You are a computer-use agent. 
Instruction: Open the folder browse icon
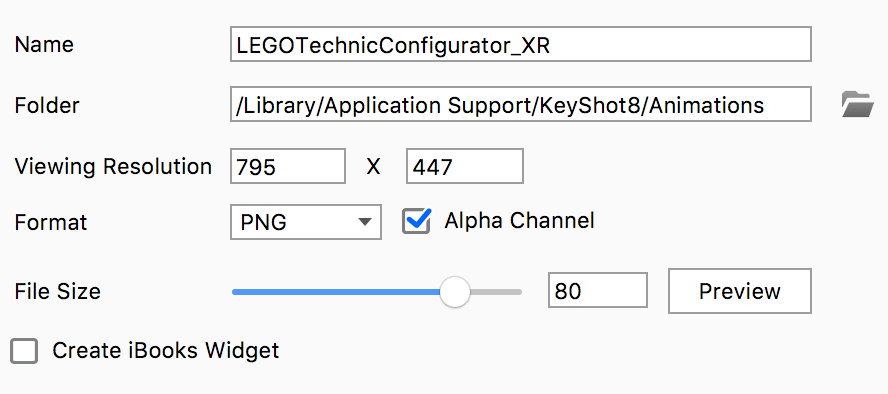[857, 104]
